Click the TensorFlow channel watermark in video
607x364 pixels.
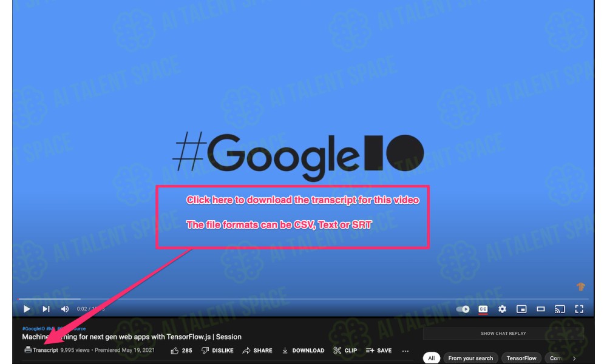[x=580, y=286]
